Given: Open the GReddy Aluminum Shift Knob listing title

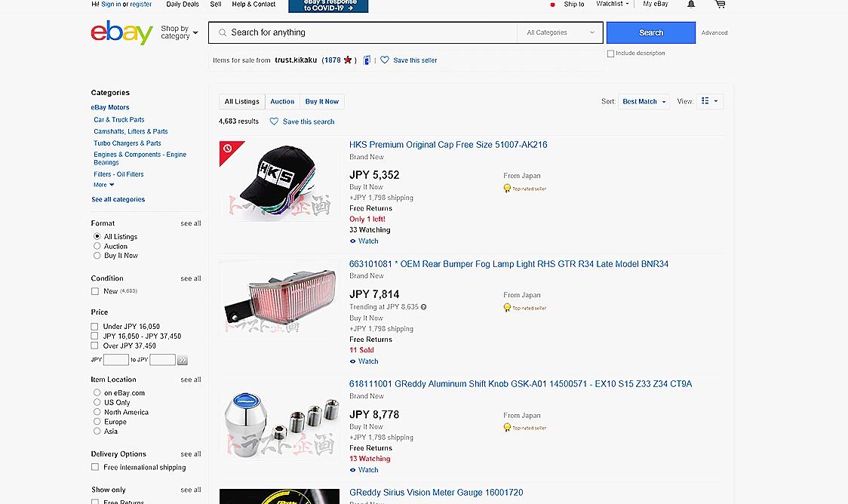Looking at the screenshot, I should [521, 384].
